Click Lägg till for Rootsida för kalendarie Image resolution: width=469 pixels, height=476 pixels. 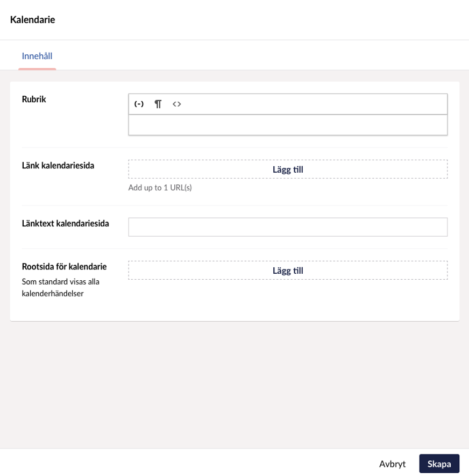coord(288,270)
